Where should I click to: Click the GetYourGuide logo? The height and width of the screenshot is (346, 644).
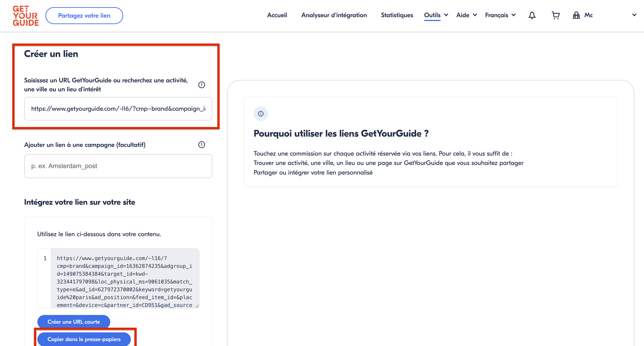(x=26, y=16)
